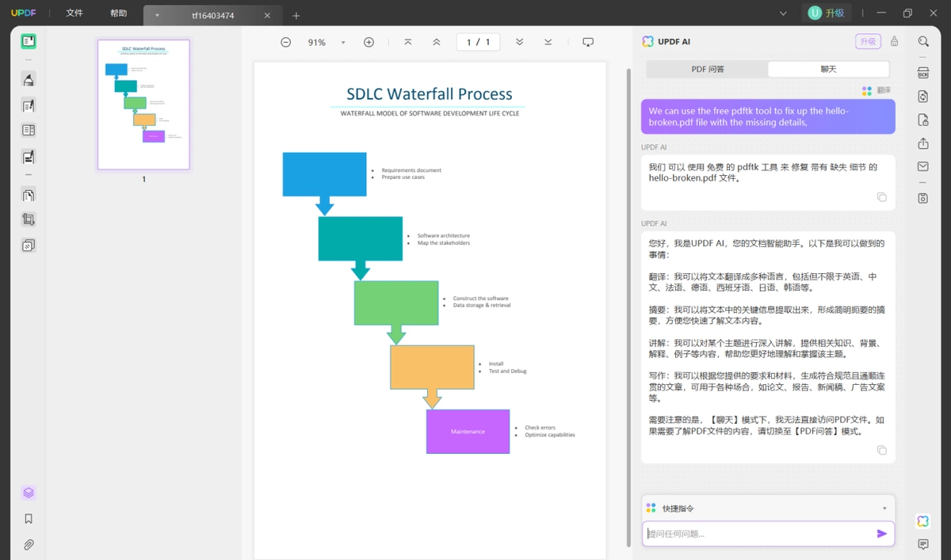Toggle the UPDF AI panel icon
Image resolution: width=951 pixels, height=560 pixels.
pos(923,520)
